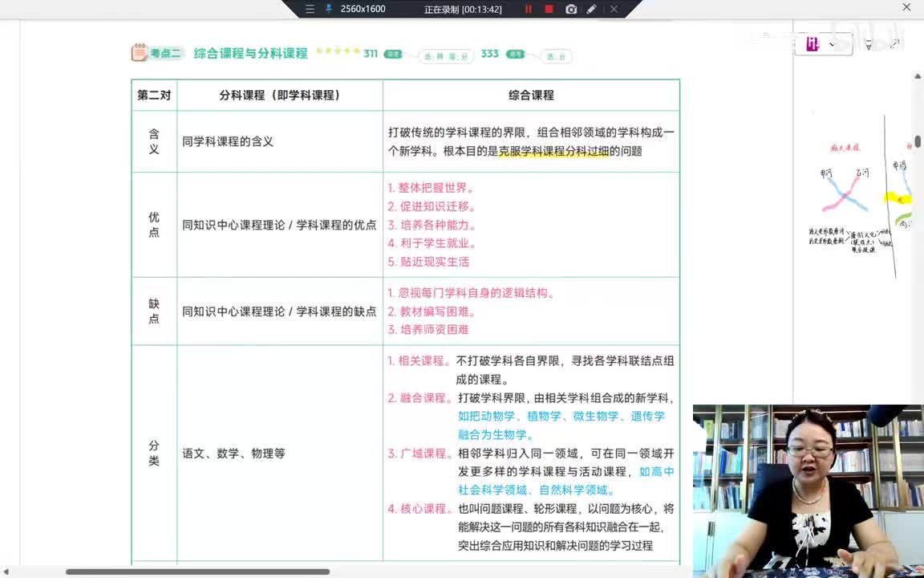Click the row label 缺点
The height and width of the screenshot is (578, 924).
154,311
